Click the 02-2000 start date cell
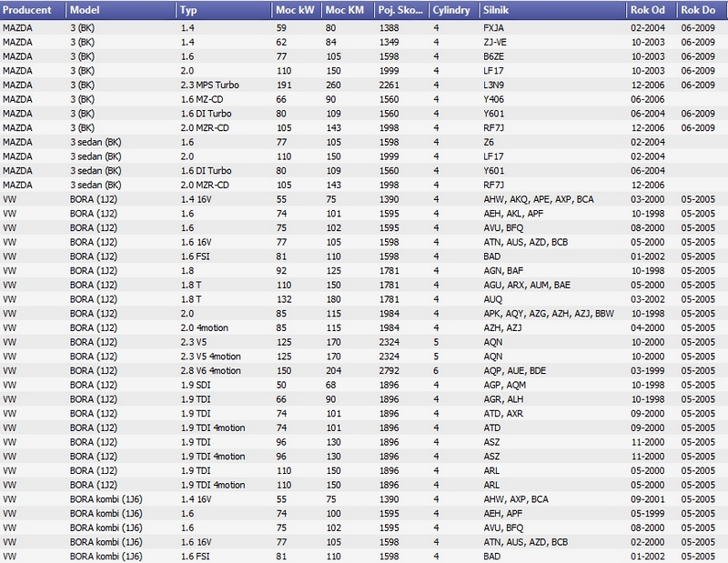This screenshot has width=728, height=563. pyautogui.click(x=648, y=542)
